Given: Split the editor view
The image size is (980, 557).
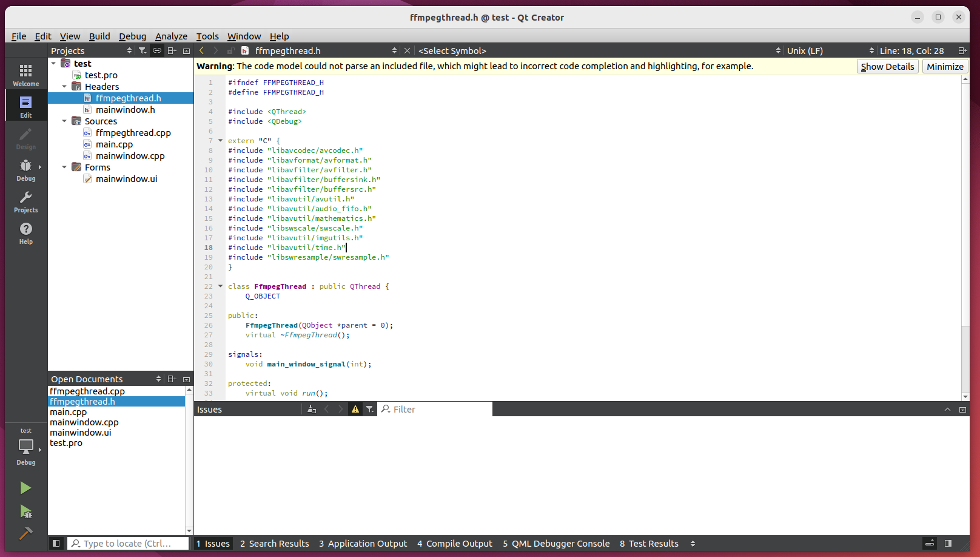Looking at the screenshot, I should [x=962, y=51].
